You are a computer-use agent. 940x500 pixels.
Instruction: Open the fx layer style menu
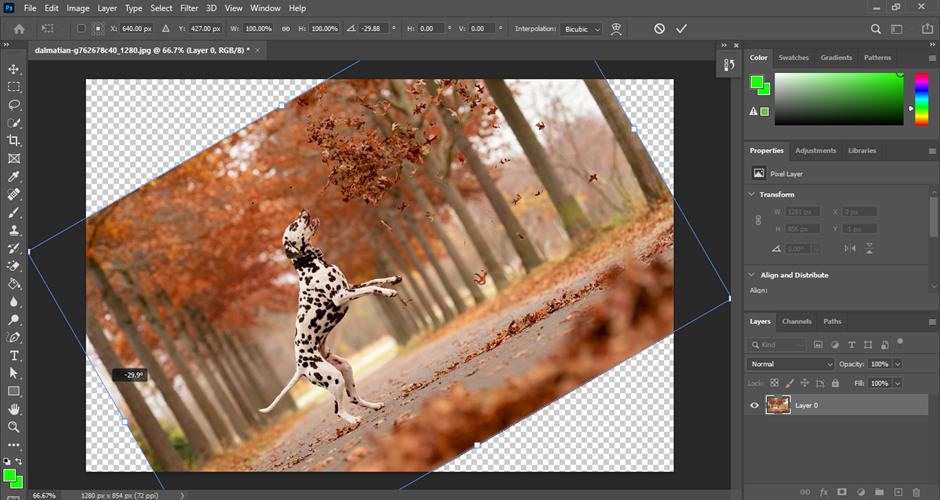(x=824, y=492)
